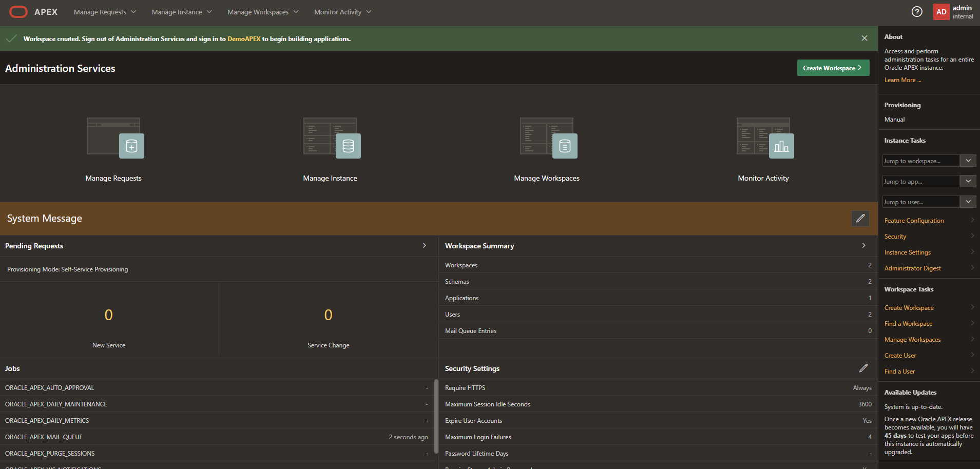The image size is (980, 469).
Task: Click the Jump to app input field
Action: tap(921, 181)
